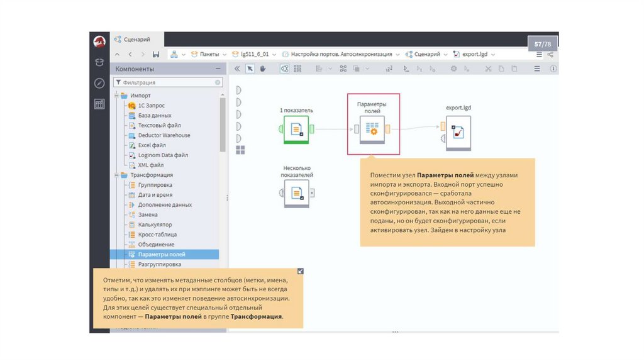Open Настройка портов. Автосинхронизация dropdown arrow

coord(397,55)
